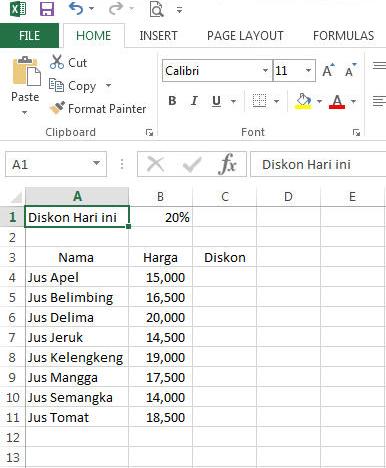The width and height of the screenshot is (386, 468).
Task: Select column A header
Action: point(77,196)
